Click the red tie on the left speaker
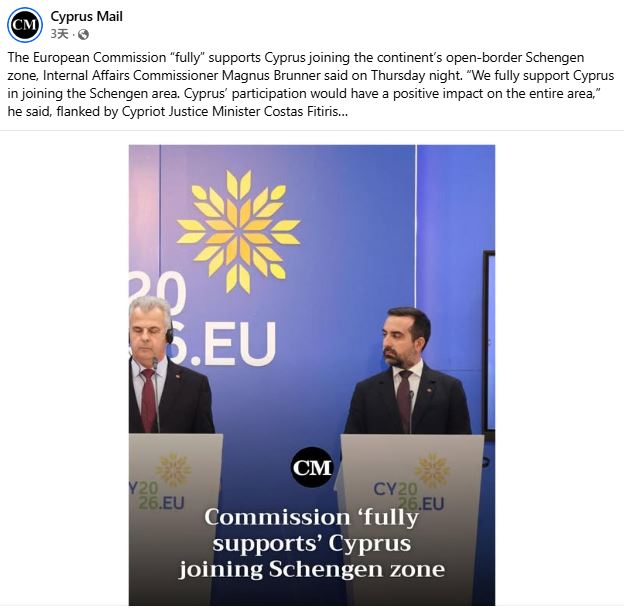Screen dimensions: 624x611 148,399
